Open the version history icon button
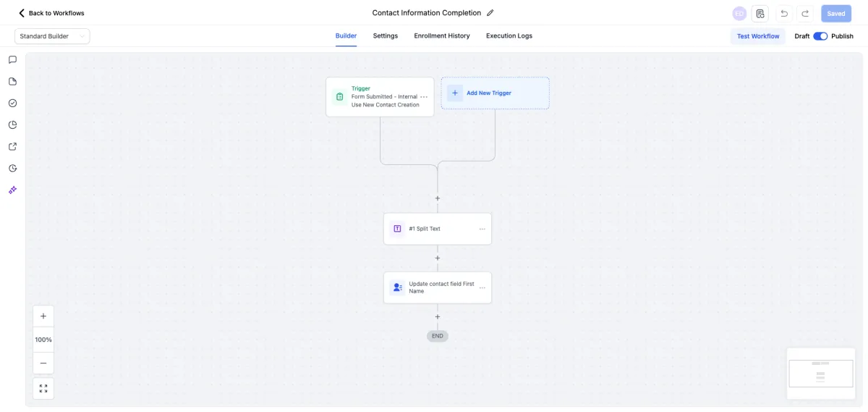Screen dimensions: 868x412 tap(759, 14)
